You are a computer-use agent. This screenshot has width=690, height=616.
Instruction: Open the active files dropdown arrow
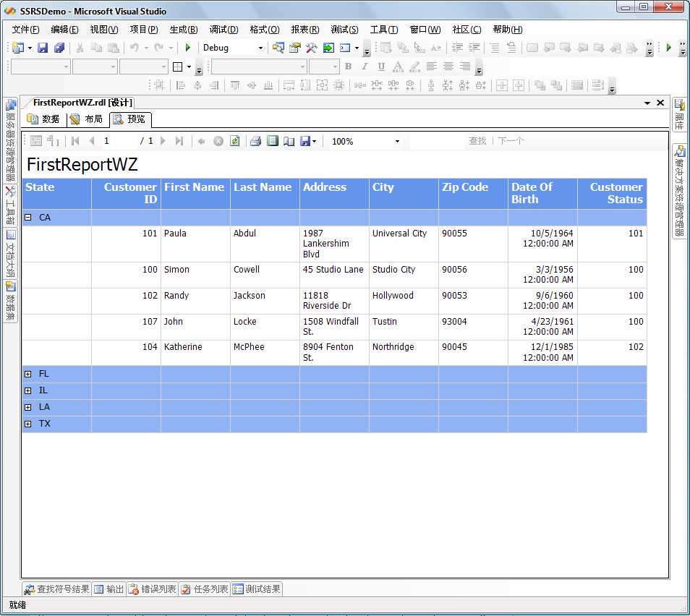coord(647,103)
